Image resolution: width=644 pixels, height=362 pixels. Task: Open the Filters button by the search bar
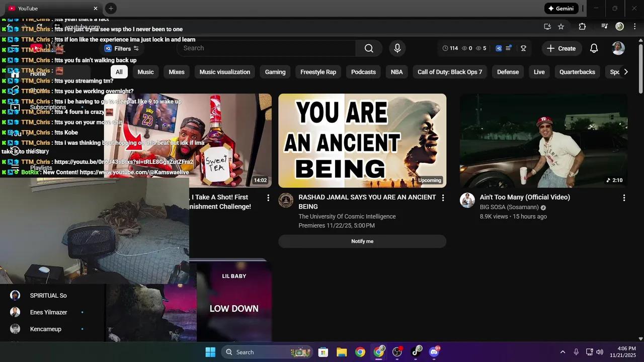pos(121,48)
